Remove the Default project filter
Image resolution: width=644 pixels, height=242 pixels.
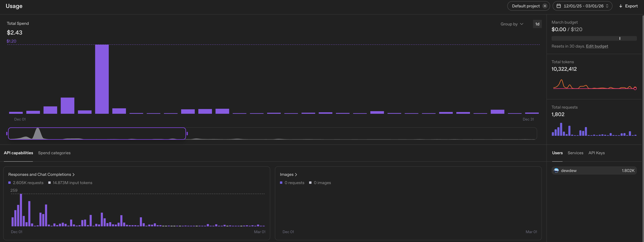[x=545, y=6]
